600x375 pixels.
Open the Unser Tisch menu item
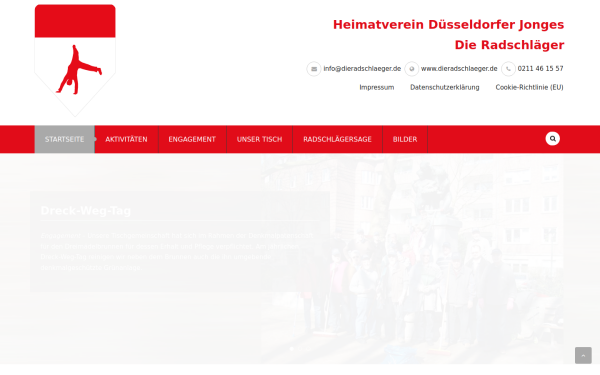[x=259, y=139]
